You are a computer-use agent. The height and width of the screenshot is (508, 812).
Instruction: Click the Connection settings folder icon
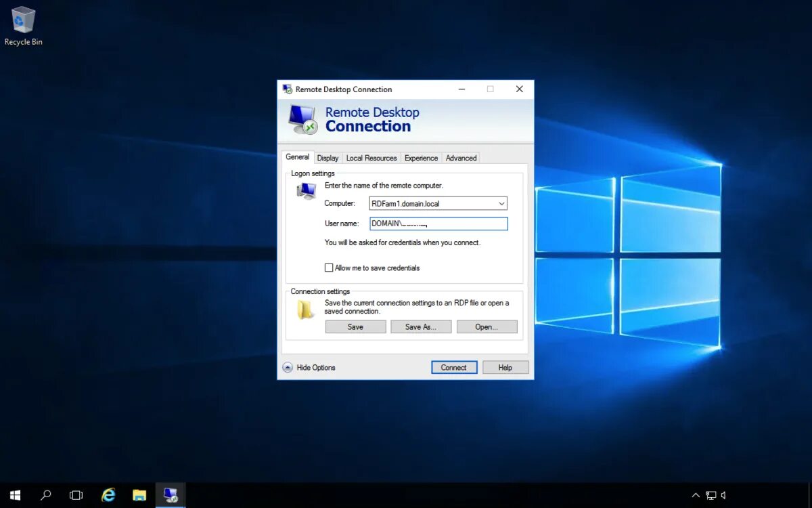[306, 310]
